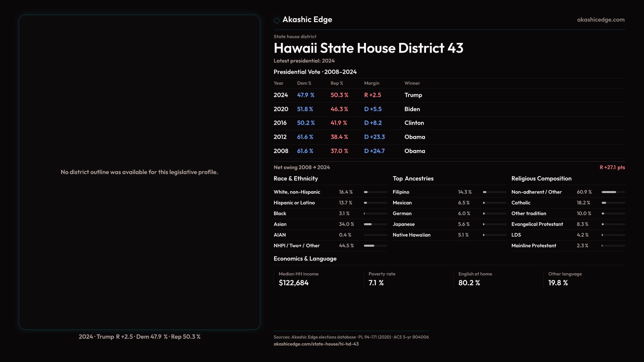This screenshot has width=644, height=362.
Task: Click the R +27.1 pts net swing value
Action: (x=612, y=167)
